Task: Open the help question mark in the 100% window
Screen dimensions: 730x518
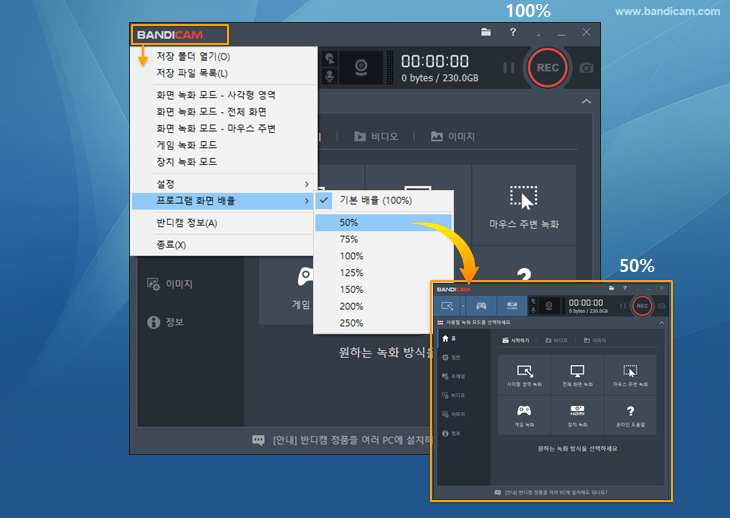Action: point(513,32)
